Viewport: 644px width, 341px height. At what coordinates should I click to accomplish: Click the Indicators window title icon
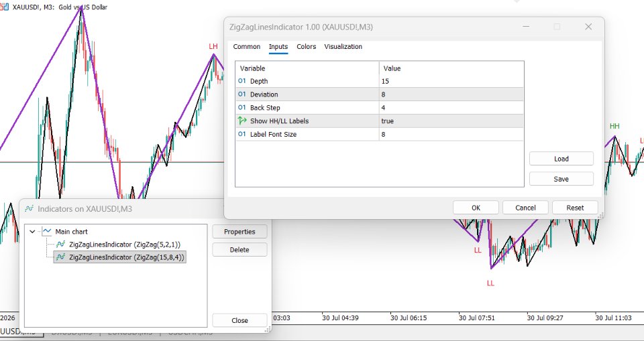point(29,209)
